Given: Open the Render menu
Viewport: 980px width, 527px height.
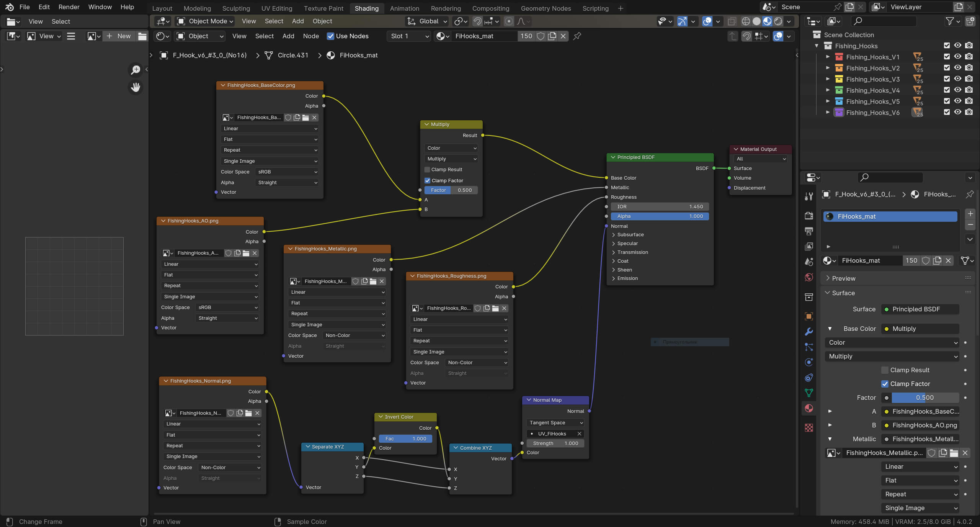Looking at the screenshot, I should [x=69, y=7].
